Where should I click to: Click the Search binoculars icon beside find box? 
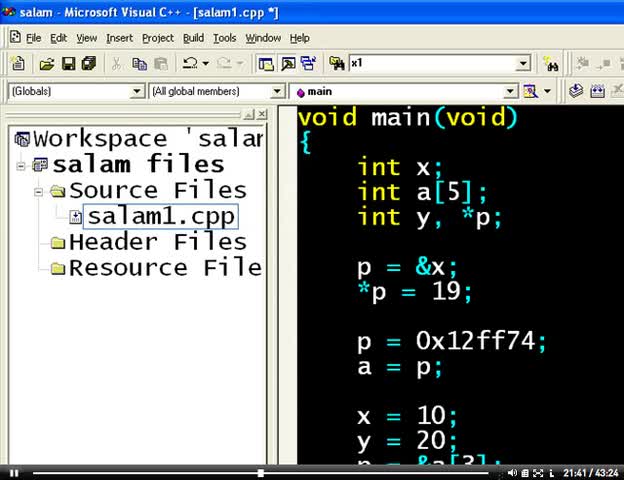(x=552, y=64)
